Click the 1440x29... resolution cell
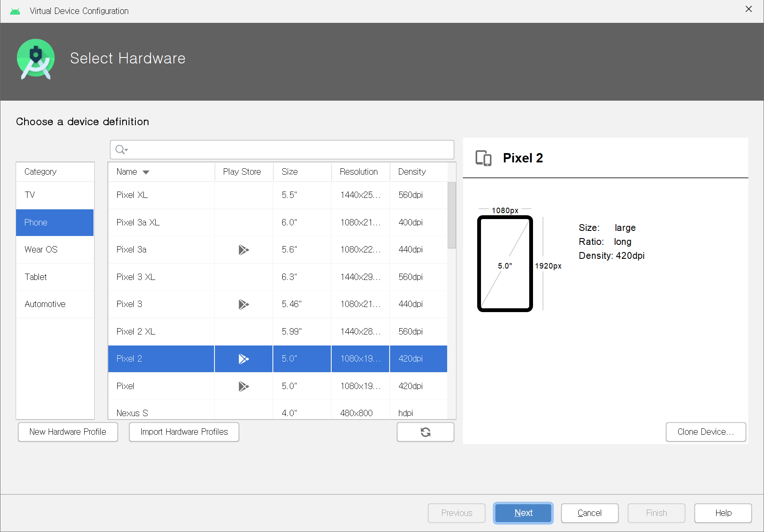The image size is (764, 532). click(x=360, y=277)
